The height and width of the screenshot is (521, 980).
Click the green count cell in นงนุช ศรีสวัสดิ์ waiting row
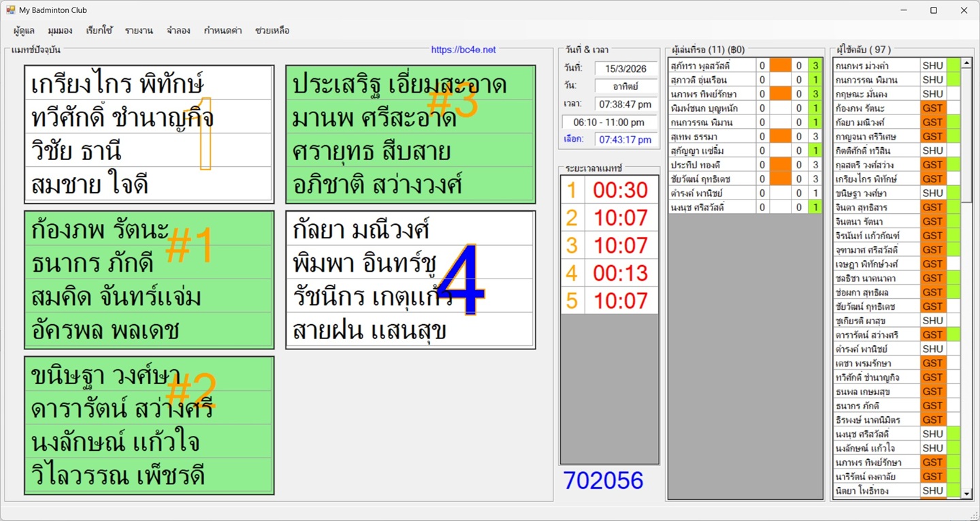pos(815,207)
